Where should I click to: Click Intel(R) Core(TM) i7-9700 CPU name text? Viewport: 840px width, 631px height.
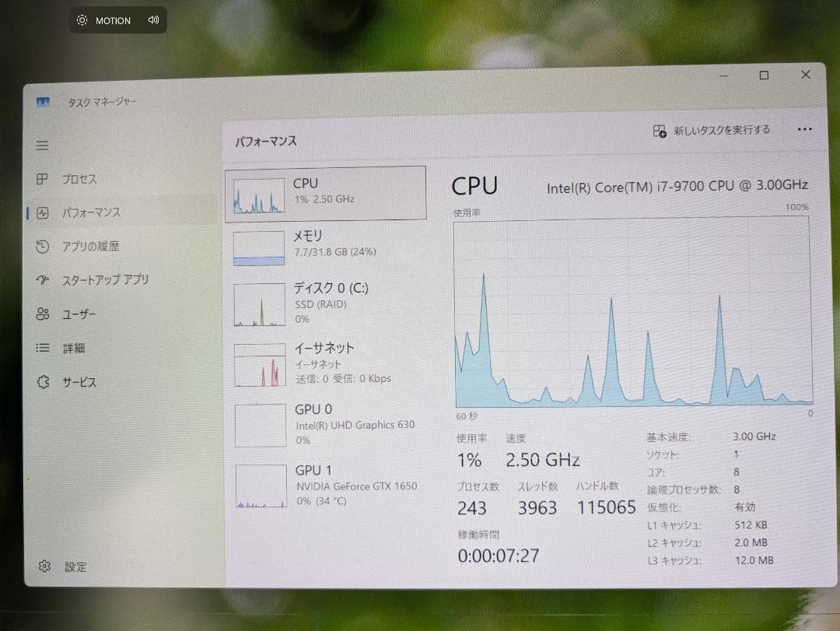point(677,187)
